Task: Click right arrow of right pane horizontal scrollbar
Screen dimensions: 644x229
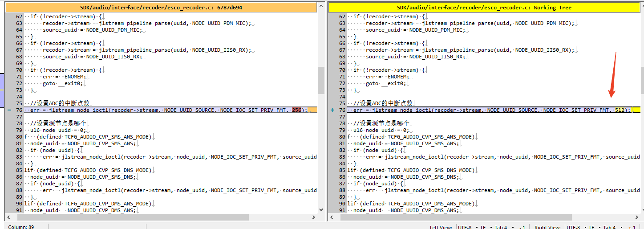Action: 637,217
